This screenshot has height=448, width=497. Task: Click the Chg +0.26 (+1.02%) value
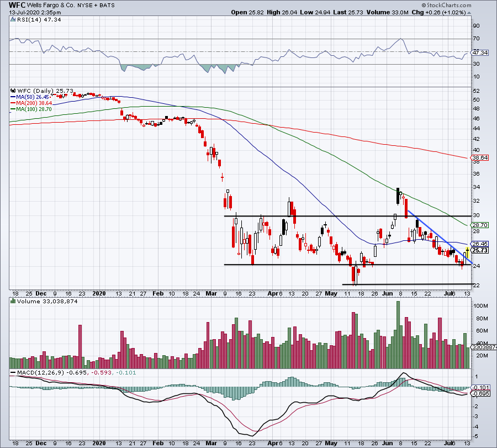point(438,12)
